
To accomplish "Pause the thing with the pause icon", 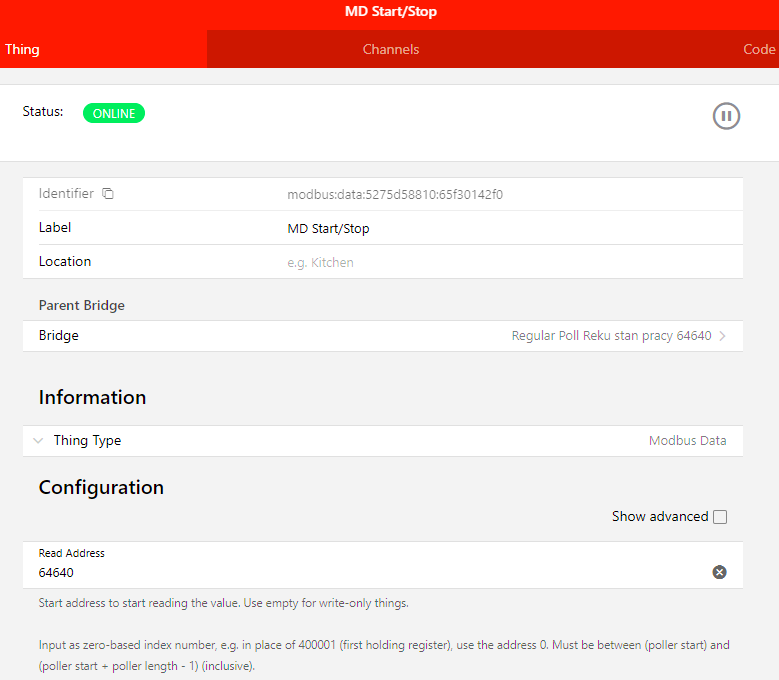I will [726, 116].
